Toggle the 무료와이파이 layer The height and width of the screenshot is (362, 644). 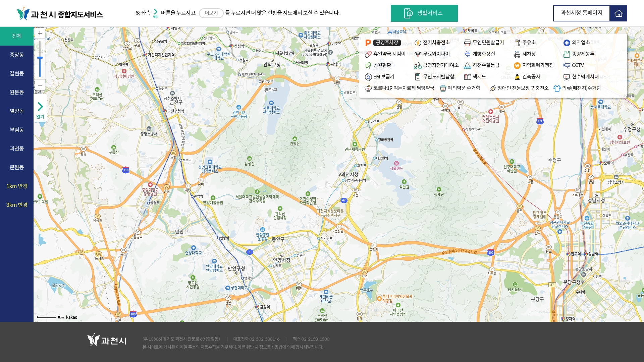[x=432, y=54]
